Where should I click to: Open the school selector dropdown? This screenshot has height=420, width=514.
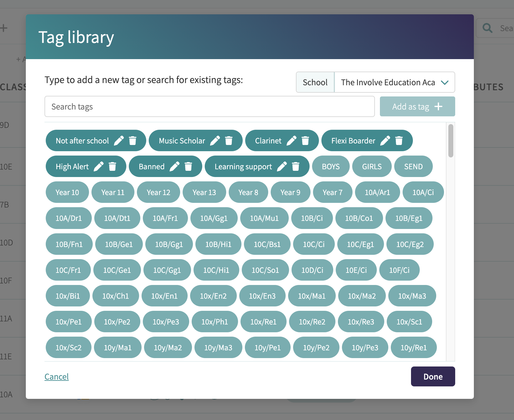coord(445,82)
